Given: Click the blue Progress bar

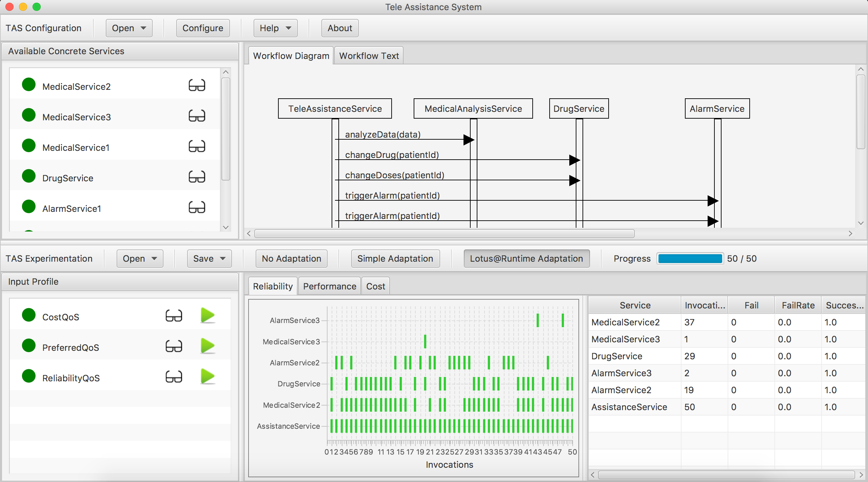Looking at the screenshot, I should (690, 259).
